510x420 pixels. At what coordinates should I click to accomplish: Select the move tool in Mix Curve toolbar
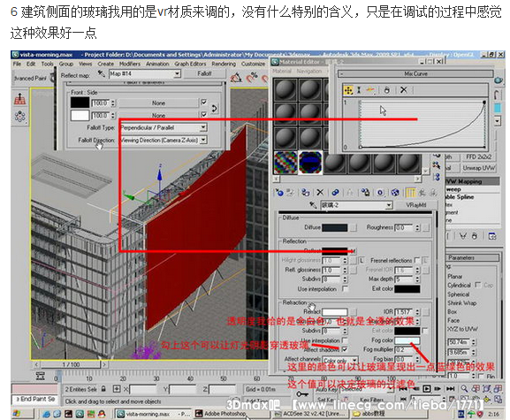coord(348,90)
